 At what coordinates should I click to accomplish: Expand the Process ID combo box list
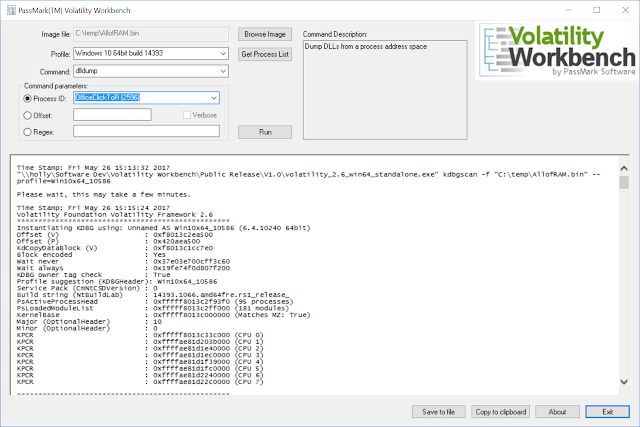[214, 98]
